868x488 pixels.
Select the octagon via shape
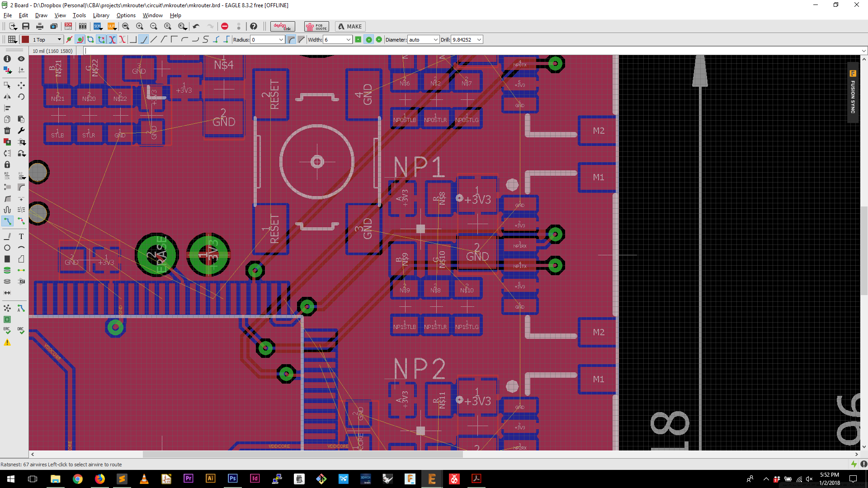click(x=379, y=40)
